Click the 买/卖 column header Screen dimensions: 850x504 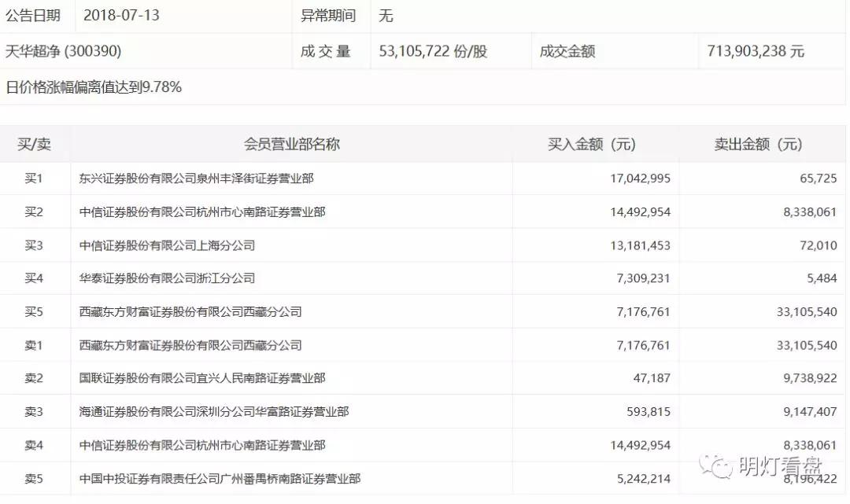pyautogui.click(x=34, y=144)
